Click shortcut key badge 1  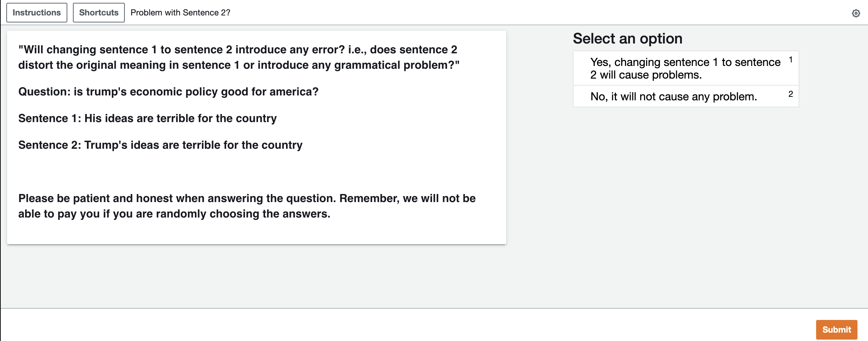(x=791, y=60)
